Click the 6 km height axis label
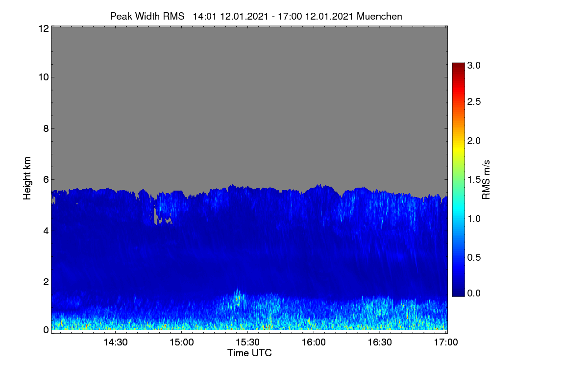The height and width of the screenshot is (392, 588). 46,179
